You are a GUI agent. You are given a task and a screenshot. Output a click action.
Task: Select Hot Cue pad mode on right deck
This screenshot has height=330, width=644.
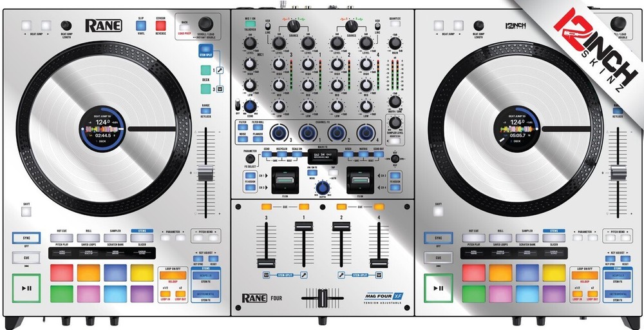(473, 238)
